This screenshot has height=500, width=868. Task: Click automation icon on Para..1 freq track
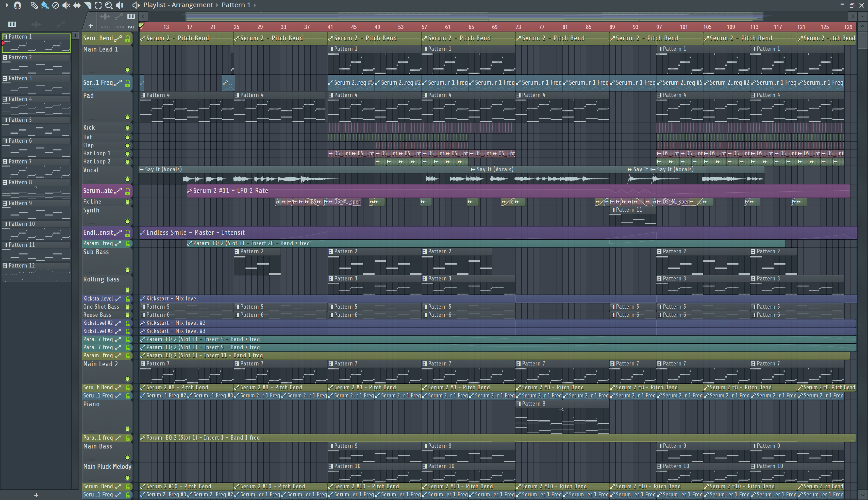click(x=118, y=438)
